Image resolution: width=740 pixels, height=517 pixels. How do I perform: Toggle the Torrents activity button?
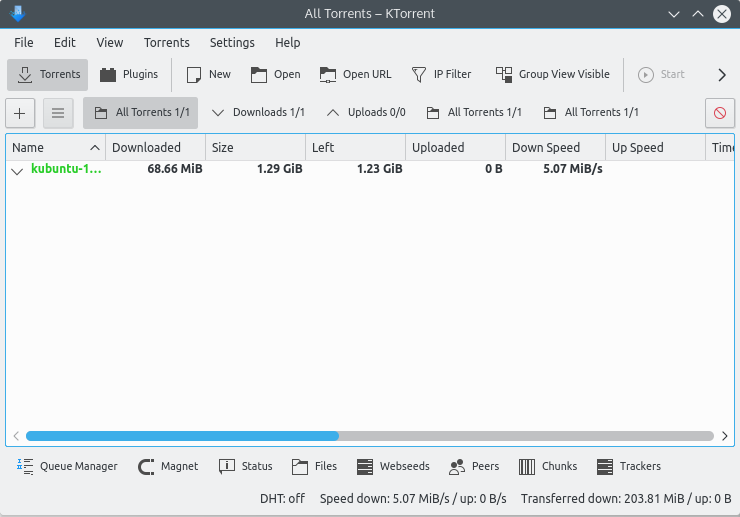pyautogui.click(x=48, y=74)
